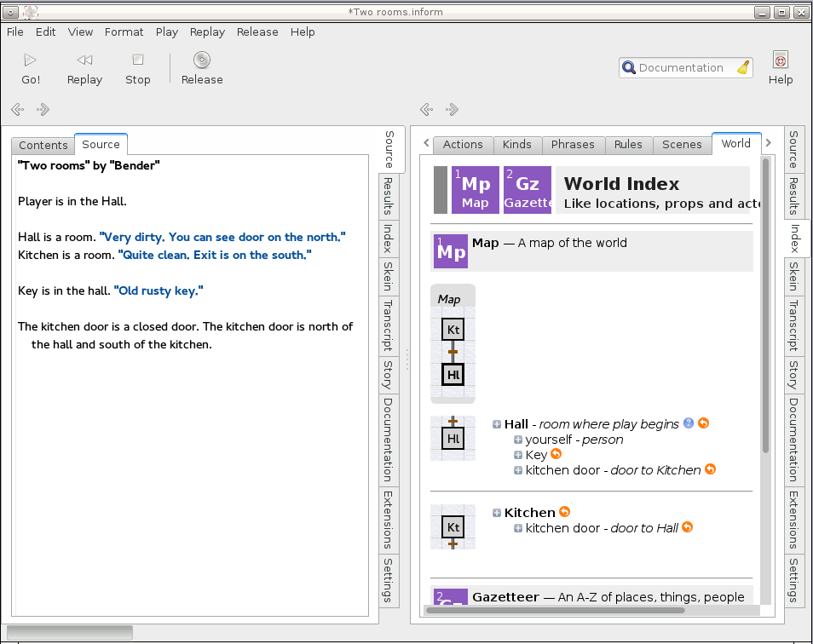
Task: Open the Format menu
Action: coord(124,32)
